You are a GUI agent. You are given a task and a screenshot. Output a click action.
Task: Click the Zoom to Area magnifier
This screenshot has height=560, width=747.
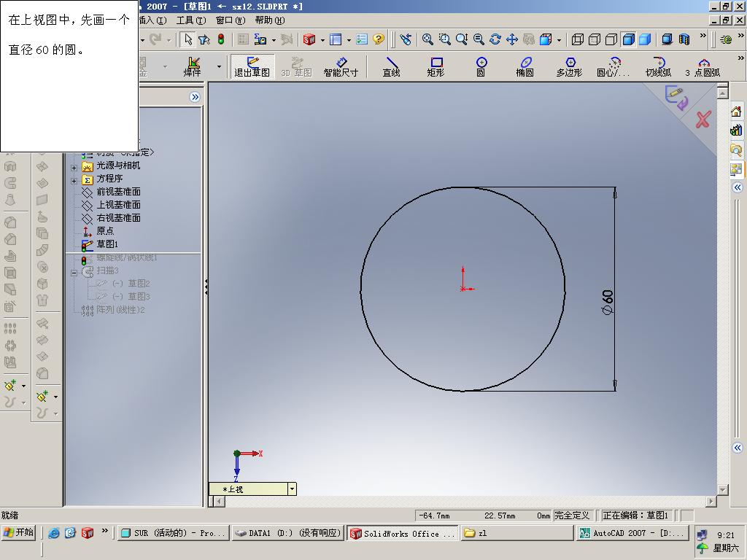coord(444,39)
